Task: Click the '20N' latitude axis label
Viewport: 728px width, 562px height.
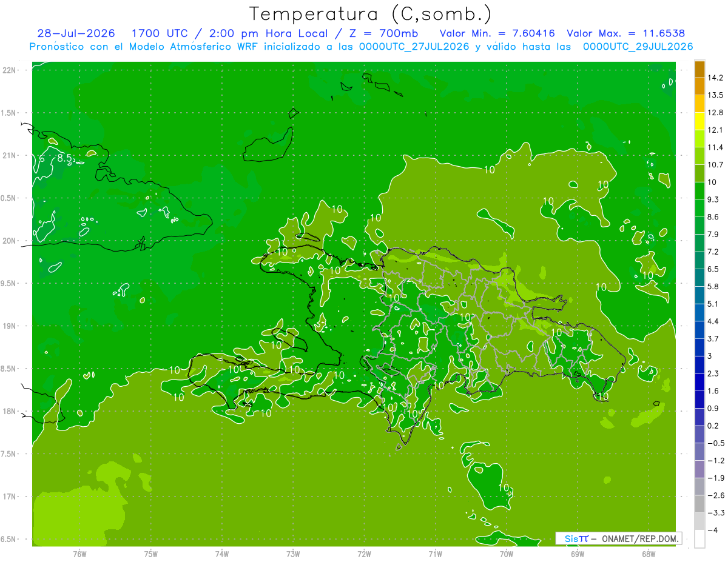Action: [9, 241]
